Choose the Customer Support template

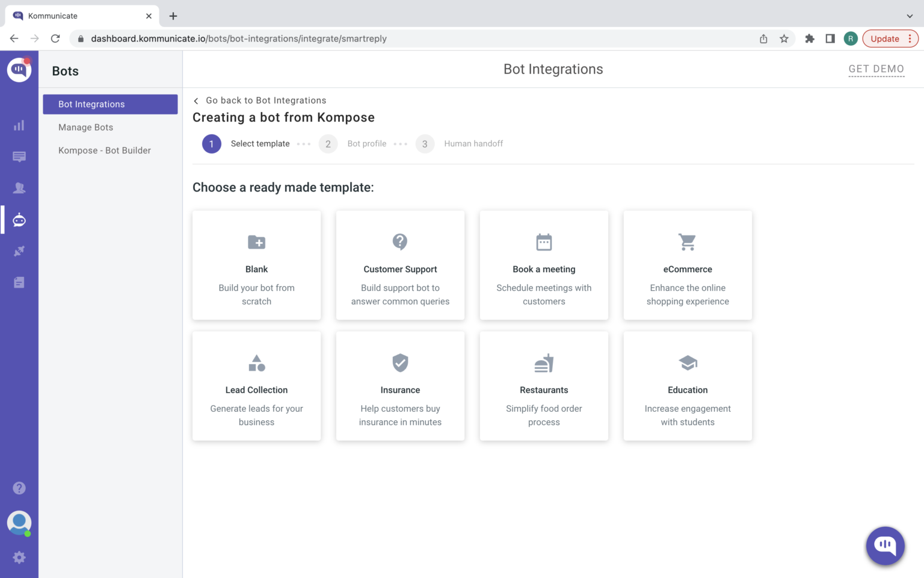pos(400,265)
